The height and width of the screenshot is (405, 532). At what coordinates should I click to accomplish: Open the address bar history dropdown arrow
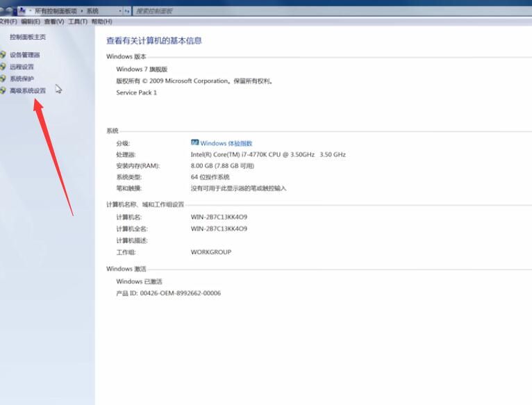[119, 11]
